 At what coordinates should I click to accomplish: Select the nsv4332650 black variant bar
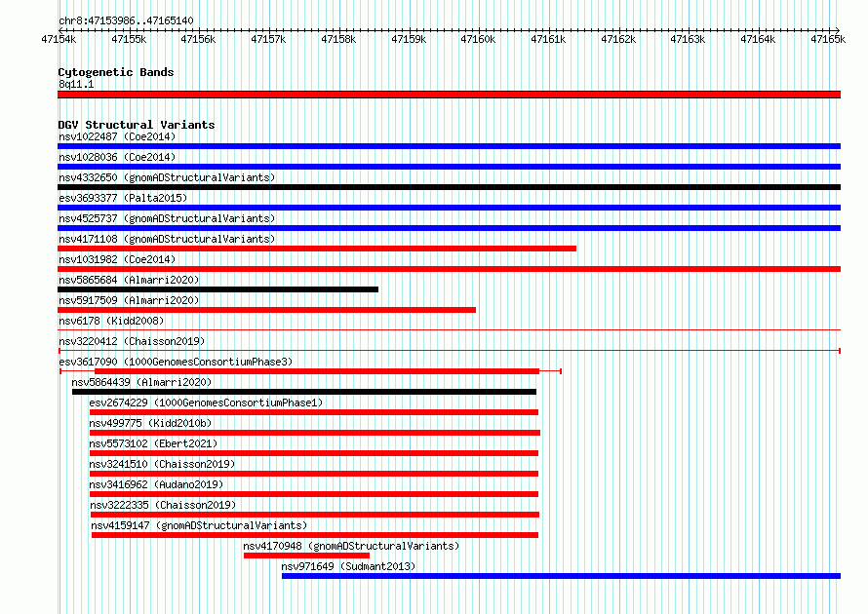pyautogui.click(x=449, y=187)
